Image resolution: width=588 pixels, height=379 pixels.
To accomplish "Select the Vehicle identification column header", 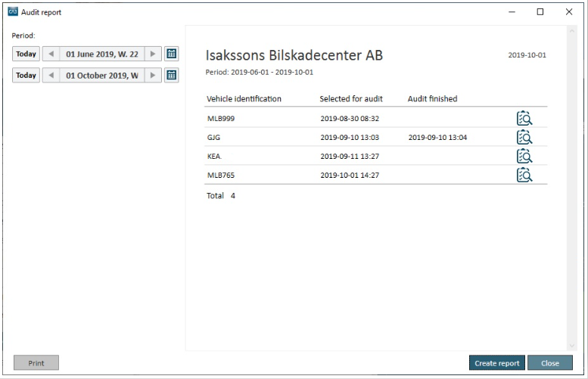I will [244, 99].
